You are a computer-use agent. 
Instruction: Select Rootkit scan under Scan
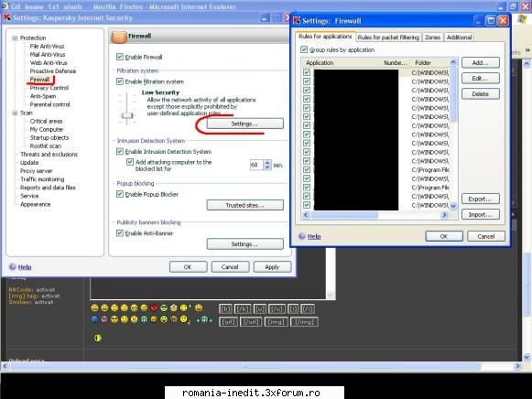pyautogui.click(x=46, y=146)
